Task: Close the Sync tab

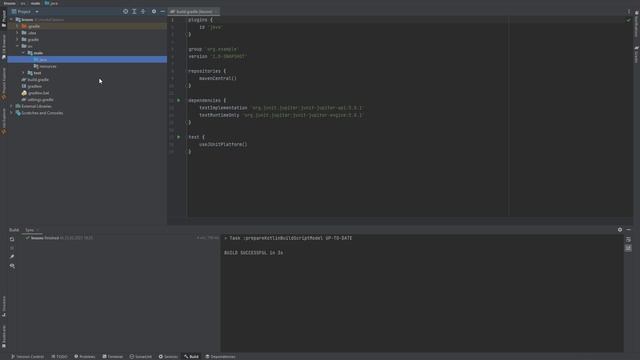Action: (x=38, y=230)
